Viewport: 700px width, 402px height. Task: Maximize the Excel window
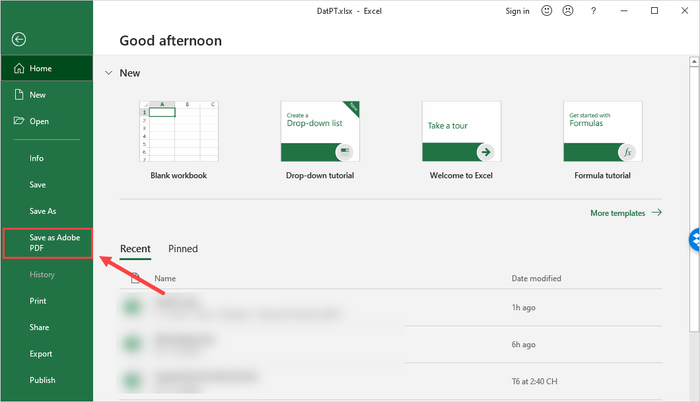(x=654, y=11)
